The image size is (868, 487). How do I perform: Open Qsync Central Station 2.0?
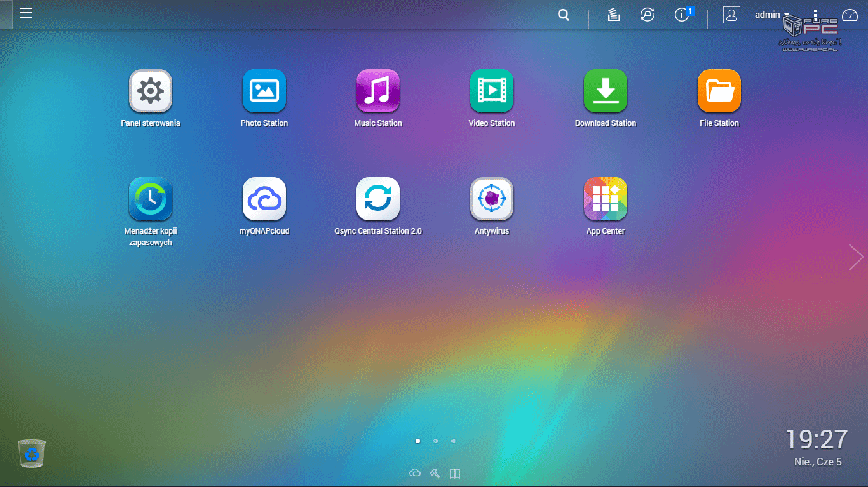(378, 199)
